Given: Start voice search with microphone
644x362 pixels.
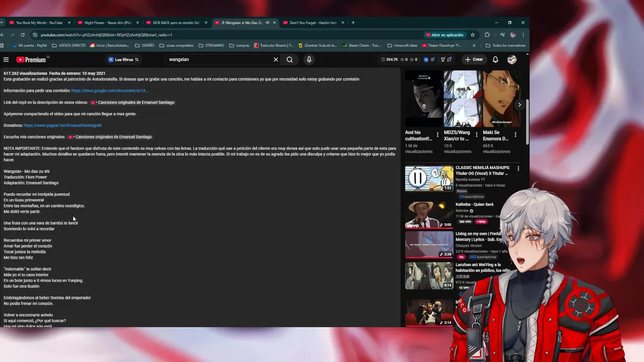Looking at the screenshot, I should [309, 59].
